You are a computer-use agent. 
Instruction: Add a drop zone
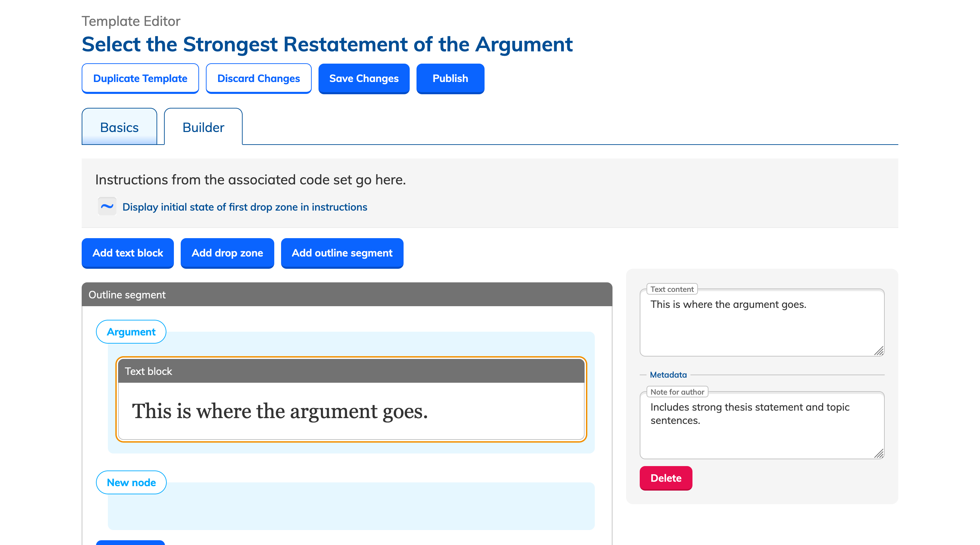[x=227, y=253]
